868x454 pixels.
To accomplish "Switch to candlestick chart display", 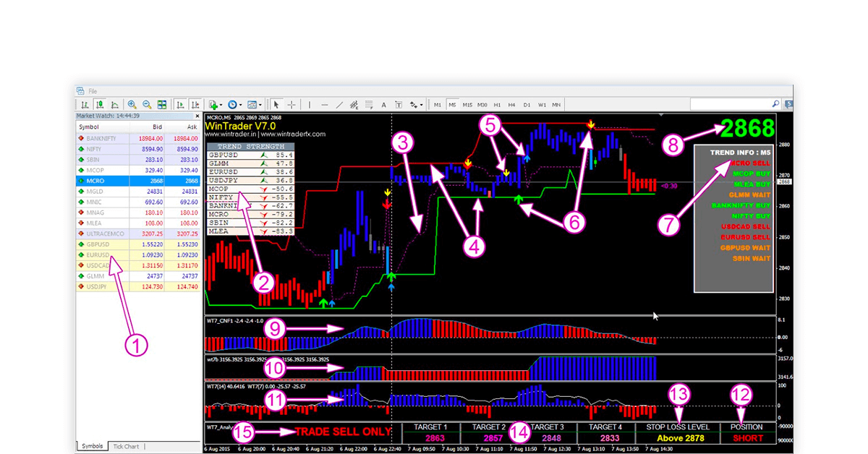I will 100,104.
